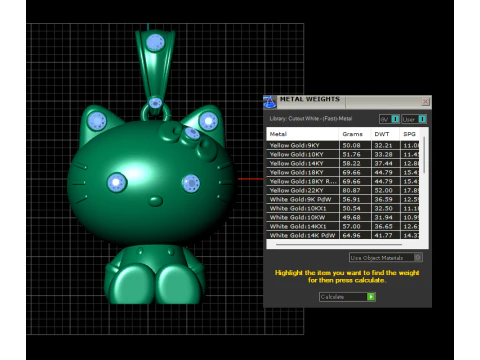Click the Metal Weights dialog logo icon
480x360 pixels.
[270, 102]
